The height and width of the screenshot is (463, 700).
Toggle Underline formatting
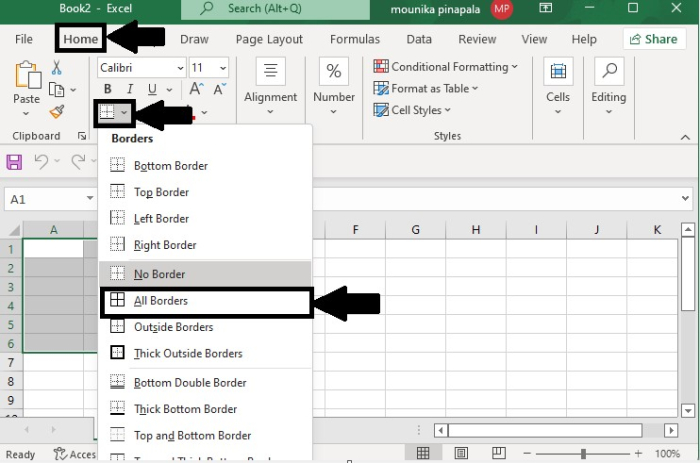(152, 89)
